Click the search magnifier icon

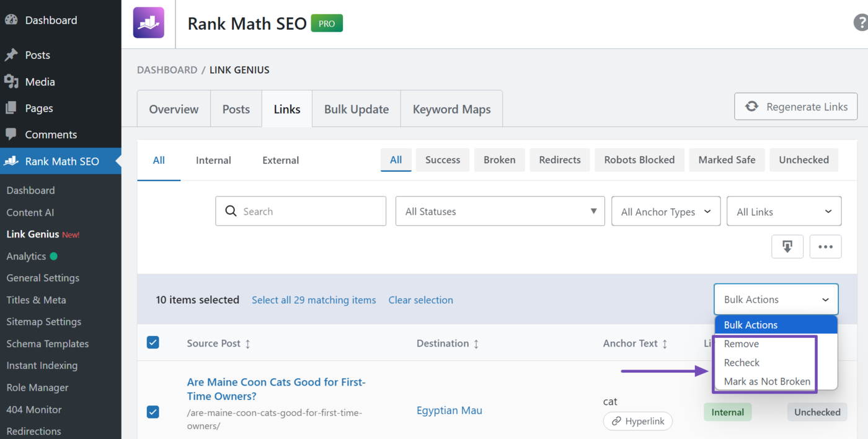231,211
